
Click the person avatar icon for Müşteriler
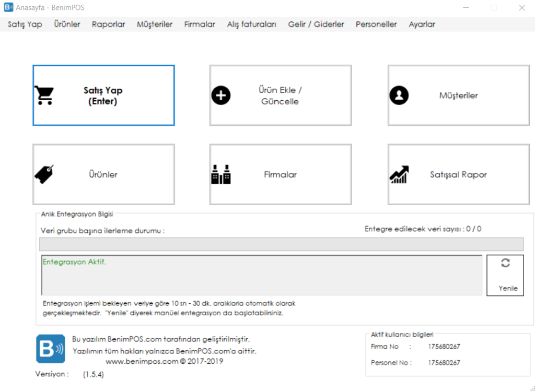399,95
